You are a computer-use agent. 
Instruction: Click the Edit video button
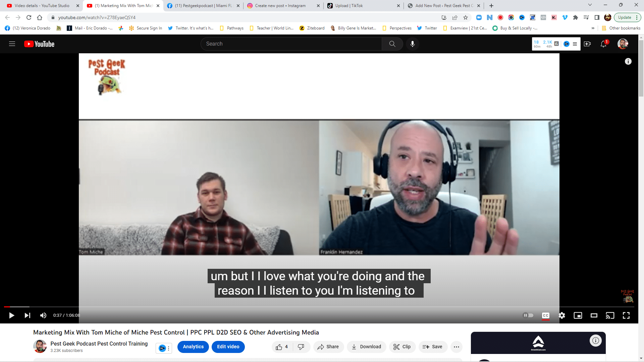228,347
